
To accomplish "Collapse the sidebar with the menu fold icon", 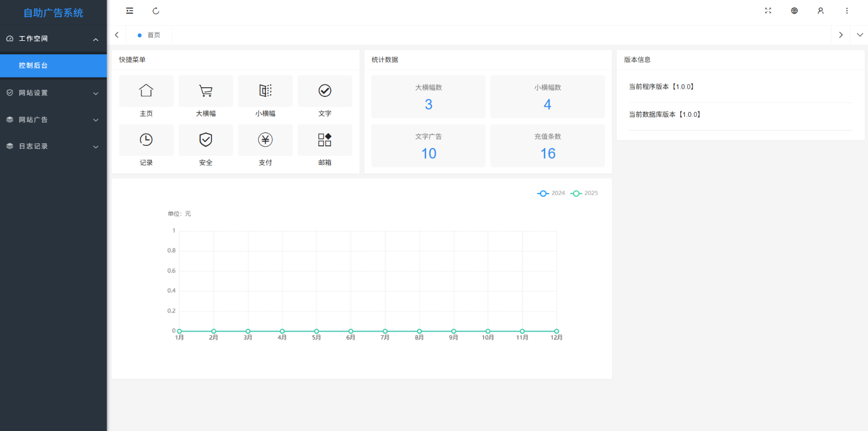I will (130, 11).
